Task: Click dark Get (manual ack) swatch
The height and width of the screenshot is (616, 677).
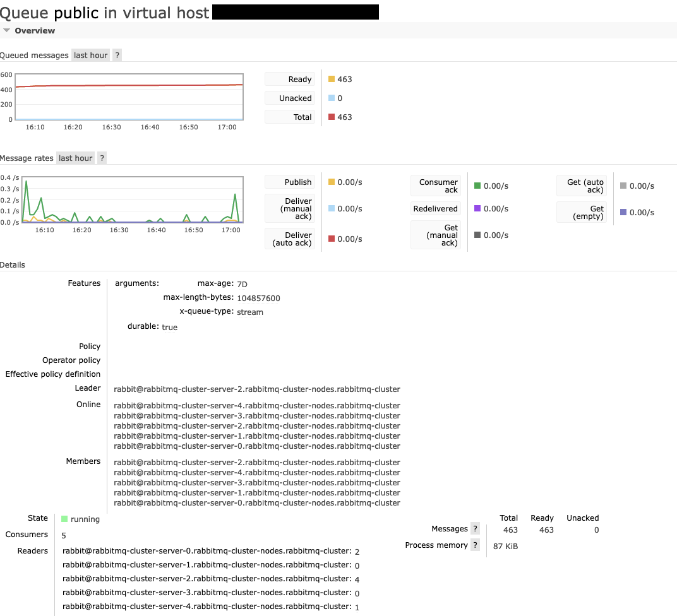Action: click(x=477, y=235)
